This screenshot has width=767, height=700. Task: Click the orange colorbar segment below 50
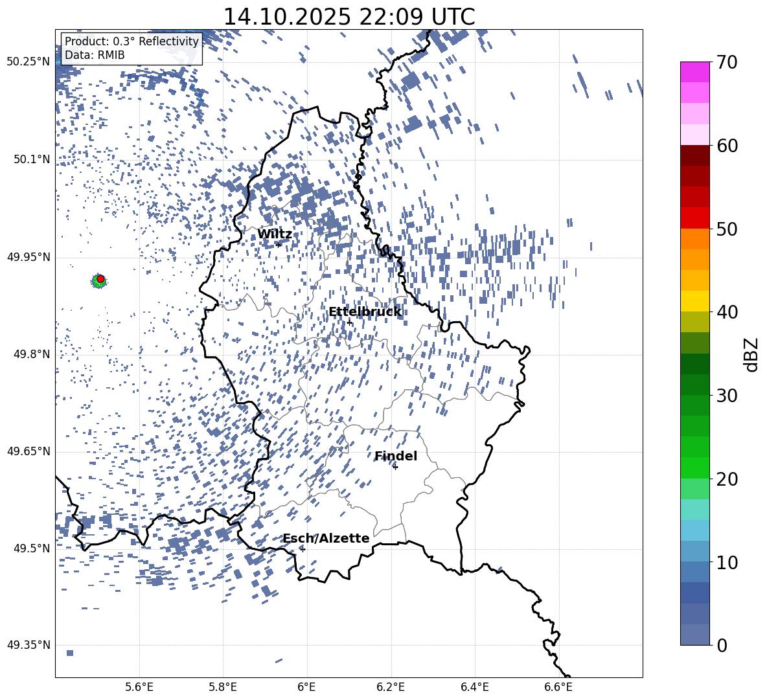(695, 238)
